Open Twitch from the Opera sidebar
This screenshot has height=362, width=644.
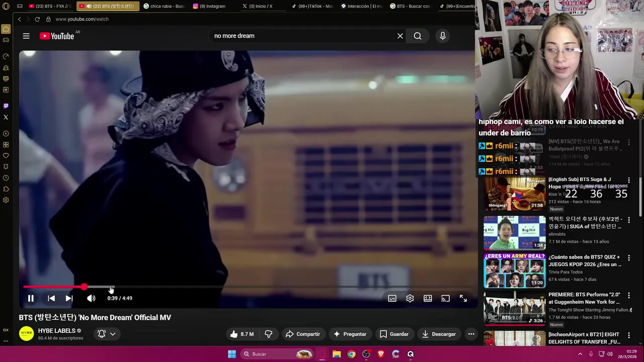point(6,106)
